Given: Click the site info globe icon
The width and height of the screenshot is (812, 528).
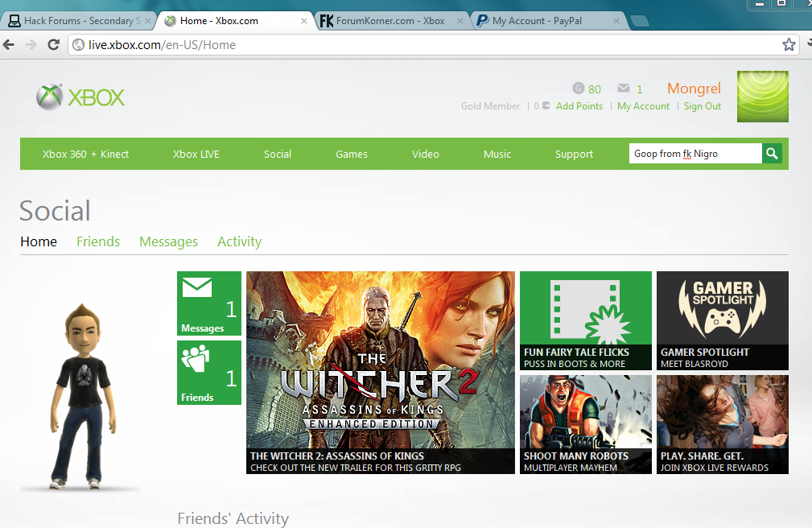Looking at the screenshot, I should pyautogui.click(x=78, y=45).
